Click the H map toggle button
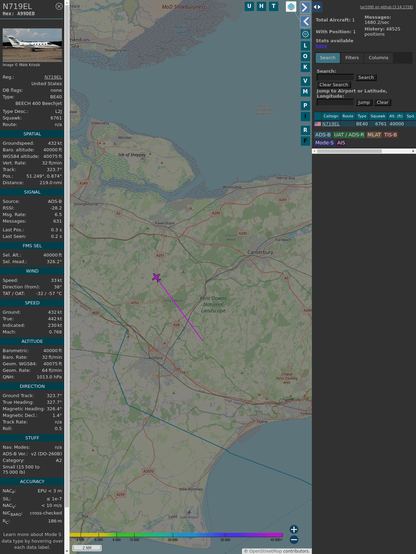Viewport: 416px width, 554px height. coord(261,6)
